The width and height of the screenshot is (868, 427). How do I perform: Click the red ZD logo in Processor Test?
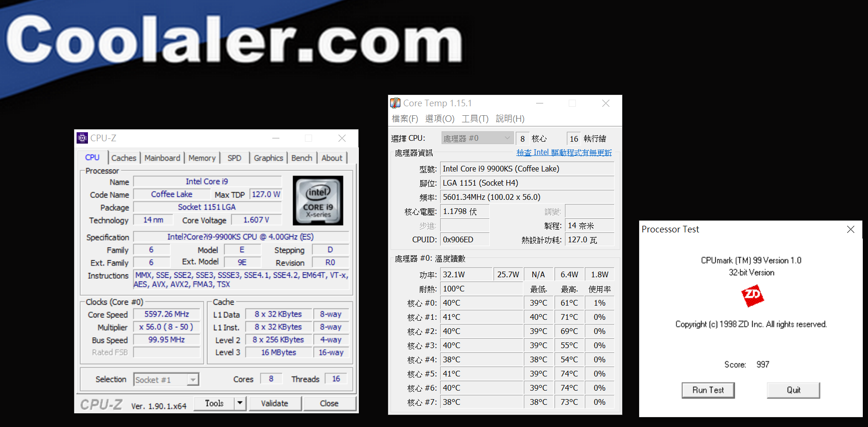[x=752, y=296]
